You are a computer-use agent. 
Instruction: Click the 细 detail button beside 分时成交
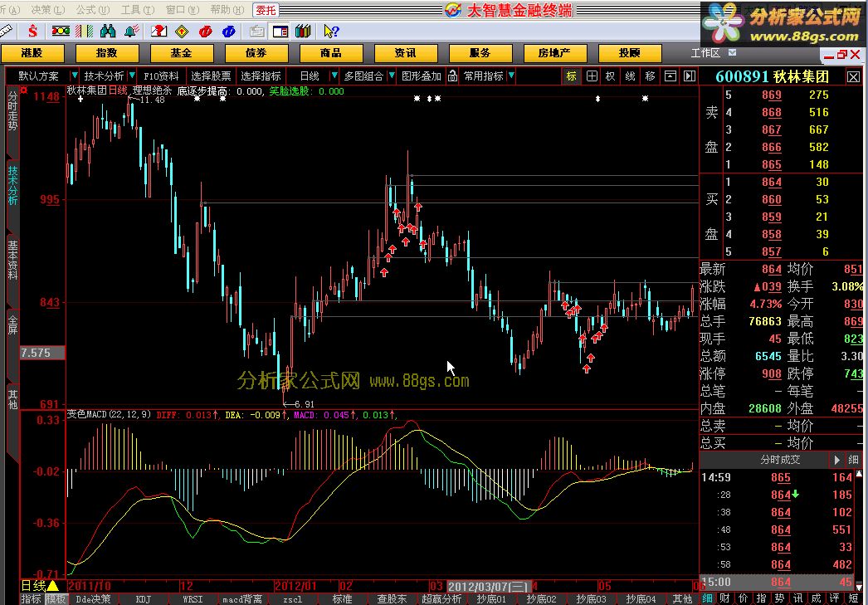coord(853,460)
